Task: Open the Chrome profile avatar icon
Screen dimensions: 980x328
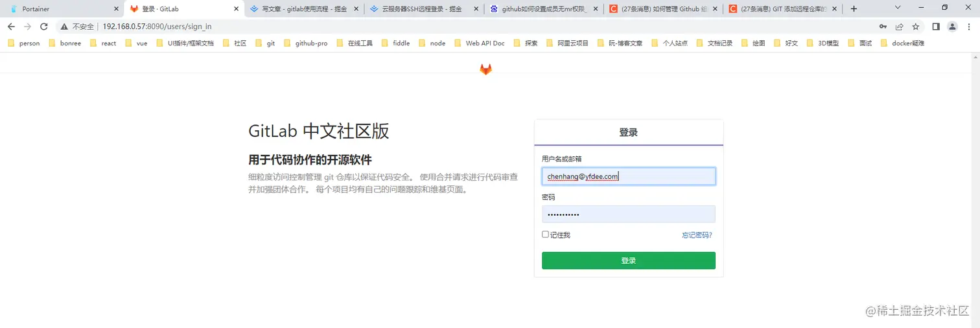Action: tap(952, 27)
